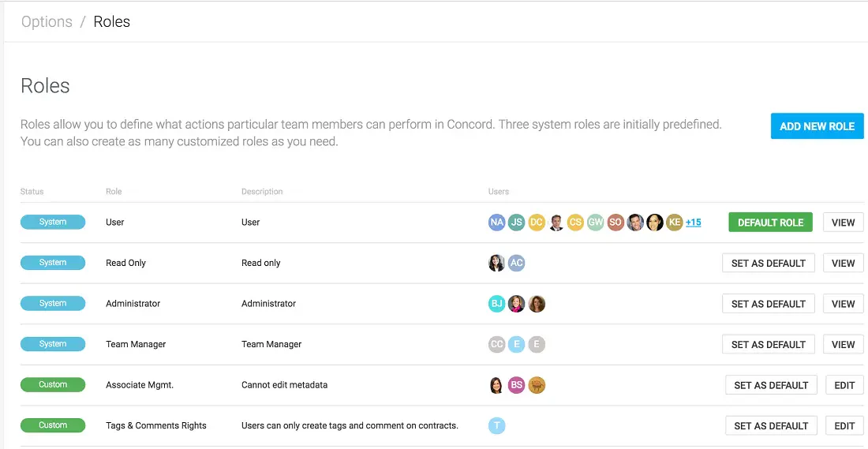The image size is (868, 449).
Task: View the Administrator role
Action: [x=843, y=303]
